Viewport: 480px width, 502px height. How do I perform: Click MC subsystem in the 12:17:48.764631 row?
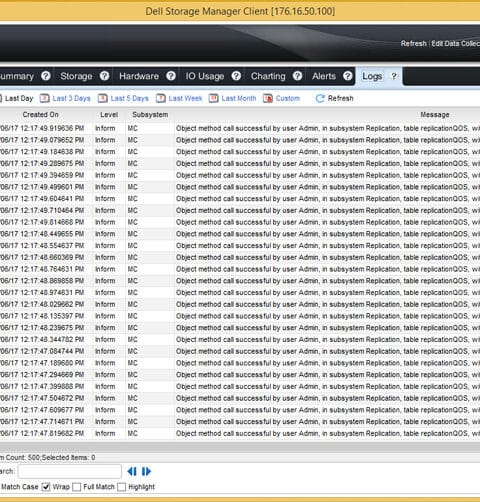coord(132,269)
